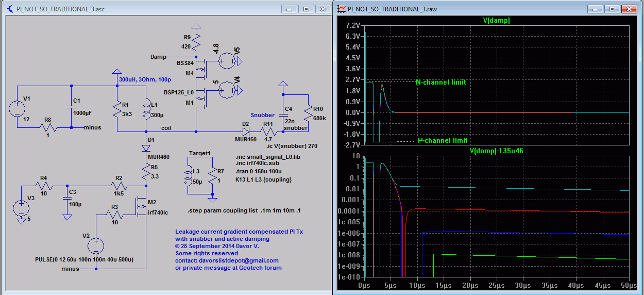Click the Damp net label
Image resolution: width=644 pixels, height=295 pixels.
[158, 57]
